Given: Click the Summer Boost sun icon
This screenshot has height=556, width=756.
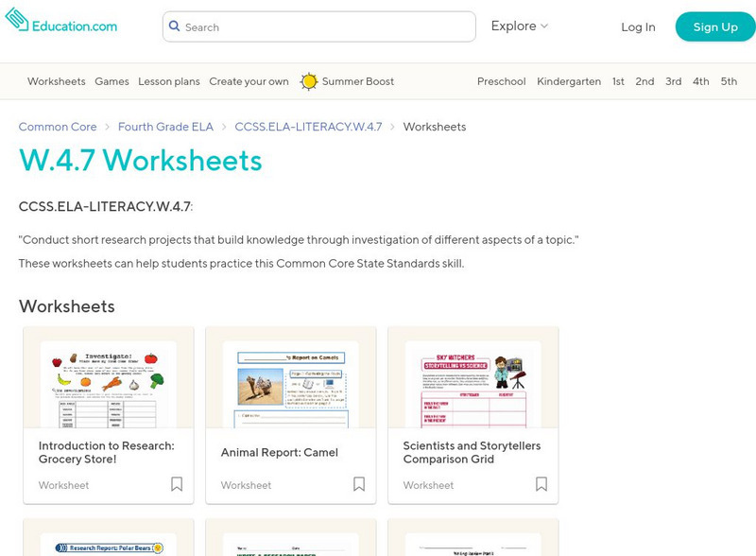Looking at the screenshot, I should pos(309,81).
